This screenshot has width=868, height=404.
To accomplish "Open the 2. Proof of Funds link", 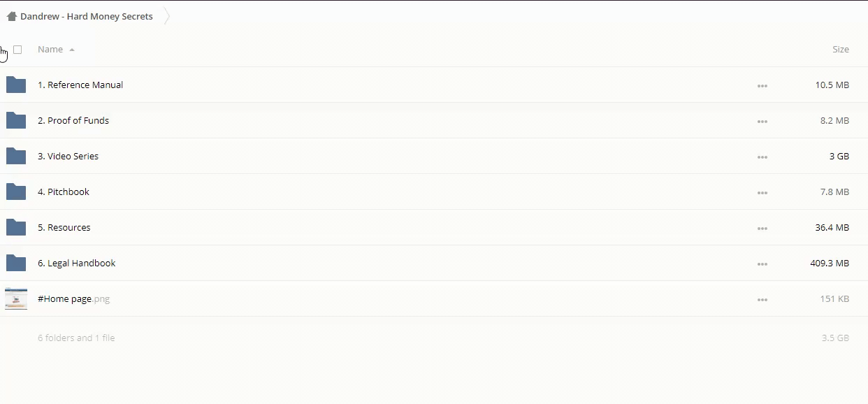I will tap(73, 121).
